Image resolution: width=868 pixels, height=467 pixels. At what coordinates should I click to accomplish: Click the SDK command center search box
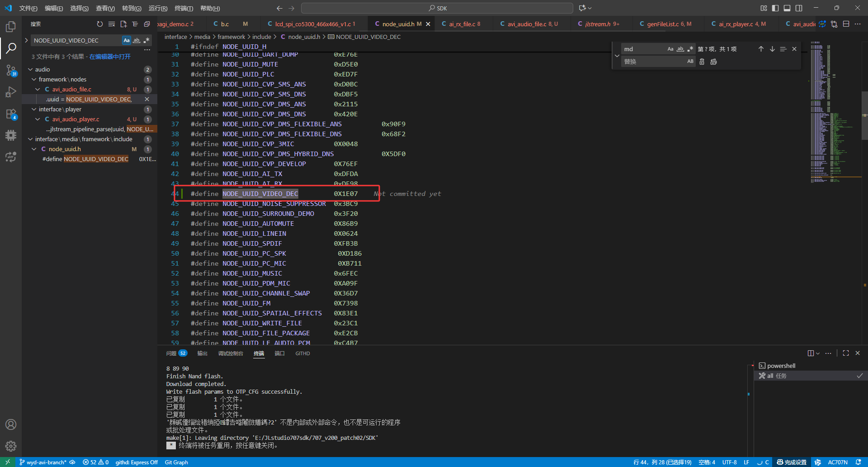[437, 8]
